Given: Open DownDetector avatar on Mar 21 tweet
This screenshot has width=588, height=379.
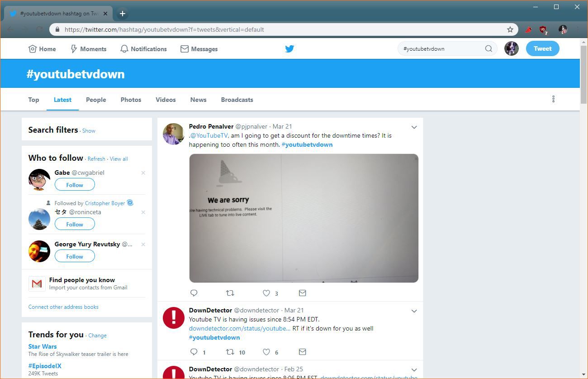Looking at the screenshot, I should [173, 318].
